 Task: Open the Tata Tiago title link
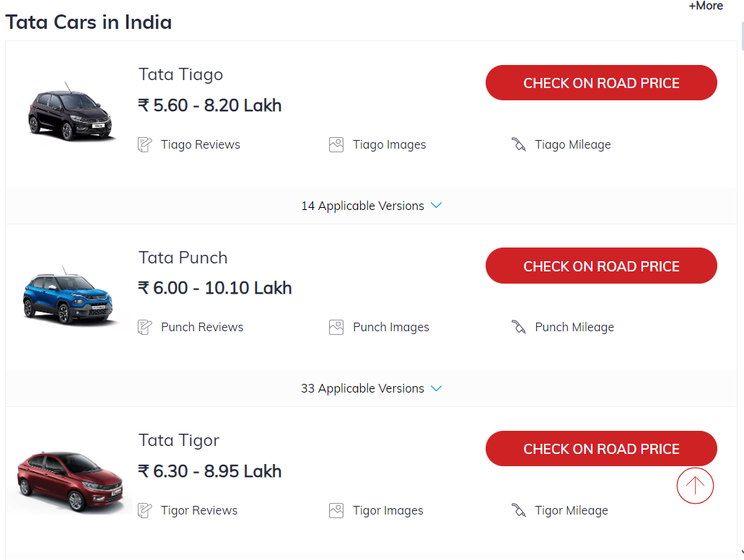click(x=180, y=74)
